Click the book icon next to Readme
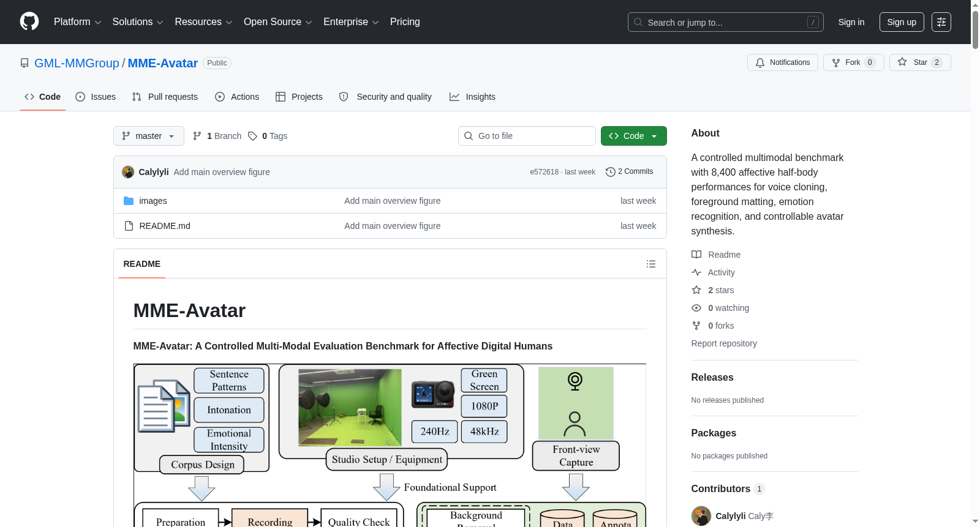This screenshot has height=527, width=980. tap(696, 255)
